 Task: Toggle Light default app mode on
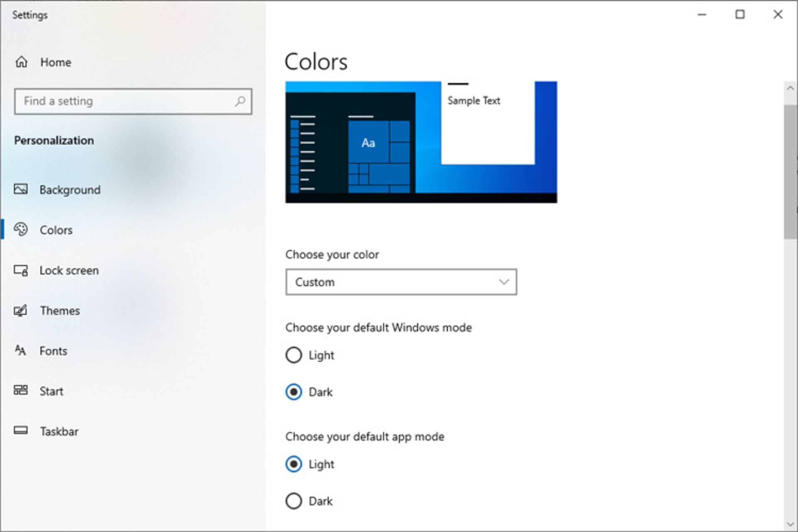tap(295, 464)
